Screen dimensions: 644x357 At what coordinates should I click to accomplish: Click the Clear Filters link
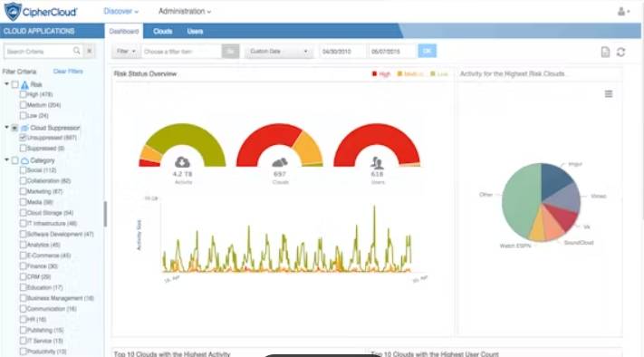point(68,71)
